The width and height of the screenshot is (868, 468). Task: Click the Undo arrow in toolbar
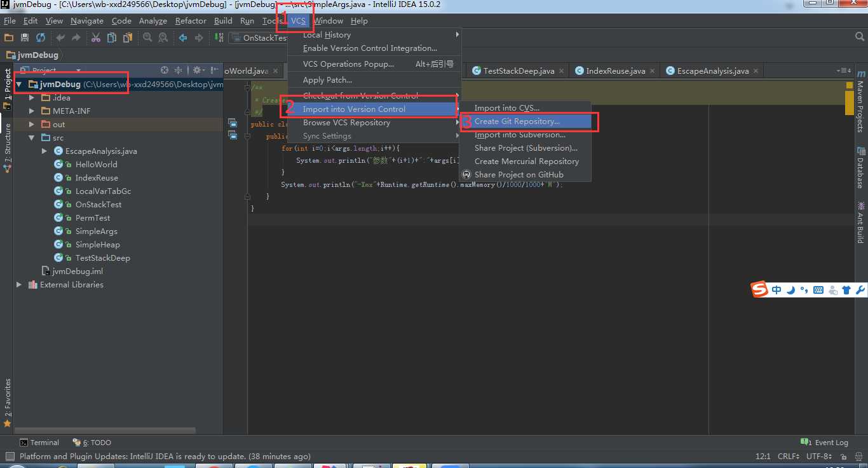click(x=60, y=38)
